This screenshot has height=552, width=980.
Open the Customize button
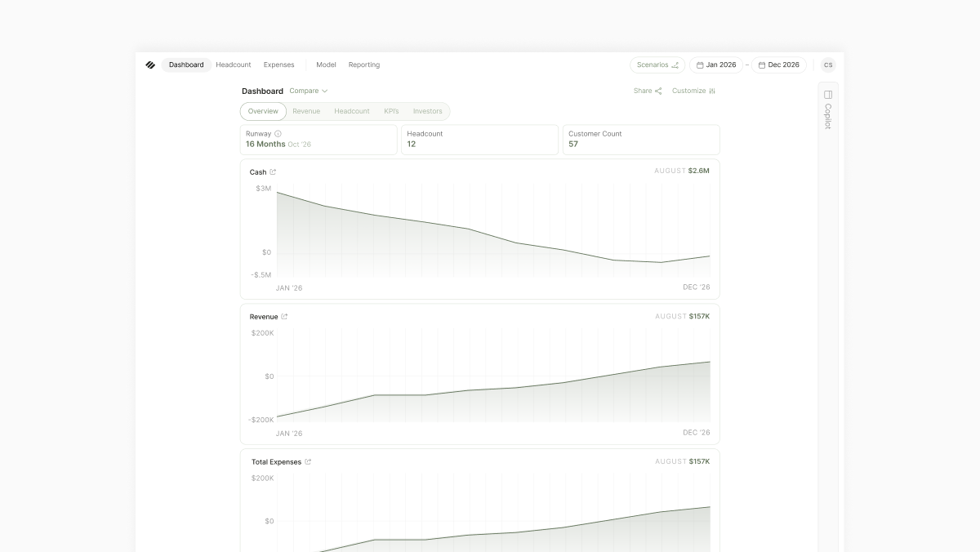coord(693,91)
